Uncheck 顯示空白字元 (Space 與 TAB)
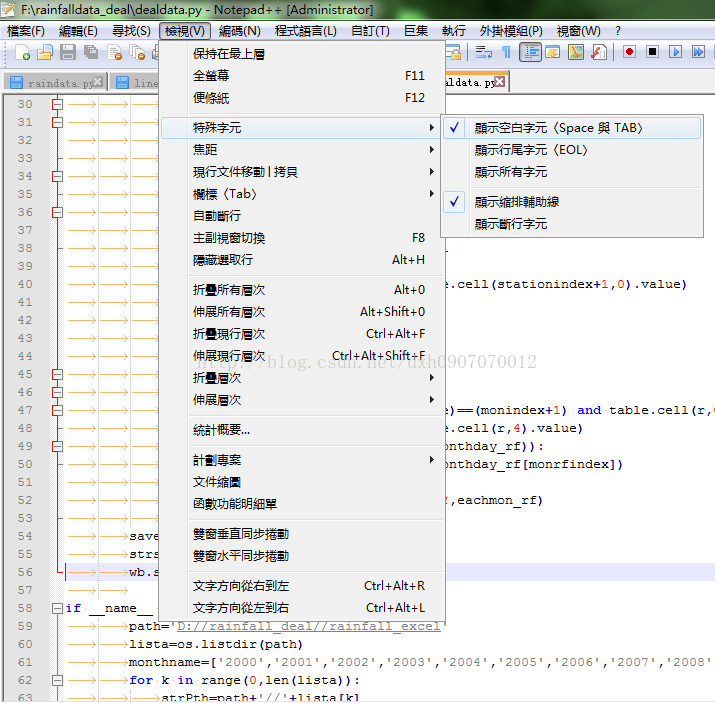715x703 pixels. [x=571, y=128]
